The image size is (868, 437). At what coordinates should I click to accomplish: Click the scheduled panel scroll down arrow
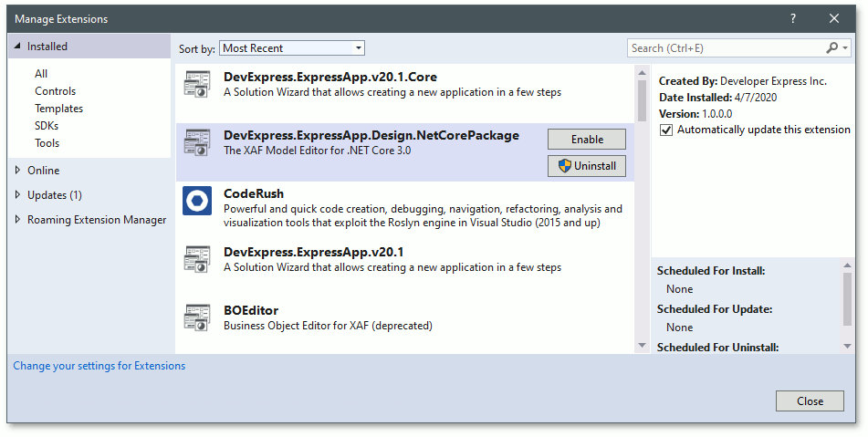(848, 347)
